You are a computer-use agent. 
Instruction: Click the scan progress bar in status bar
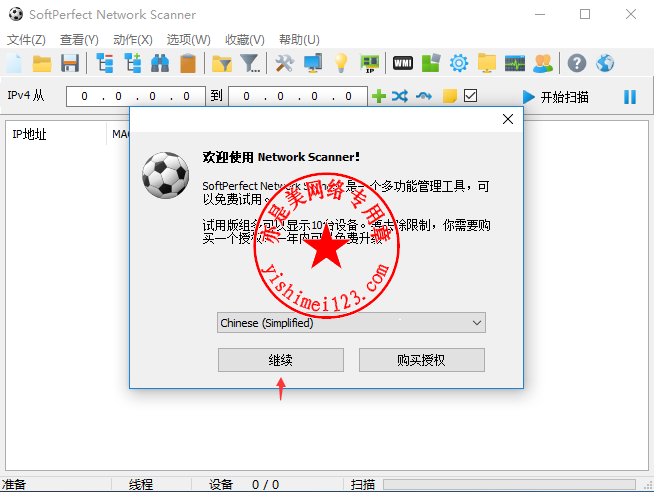click(509, 484)
